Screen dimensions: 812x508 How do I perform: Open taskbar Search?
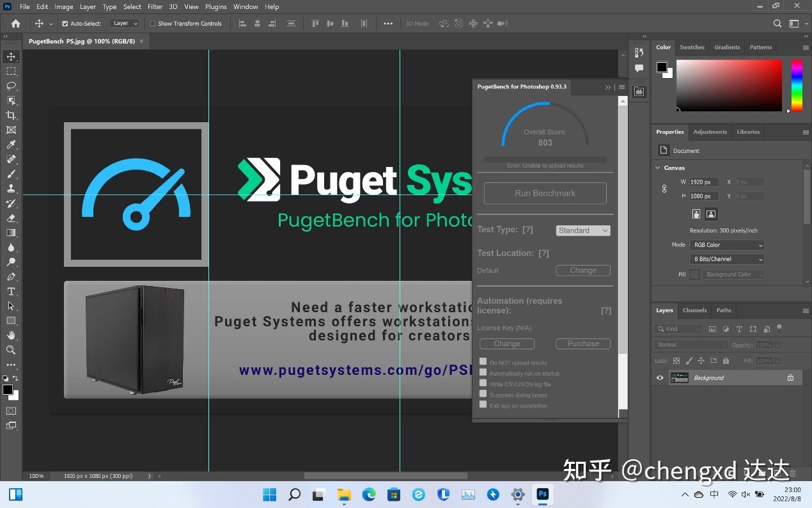pos(294,495)
